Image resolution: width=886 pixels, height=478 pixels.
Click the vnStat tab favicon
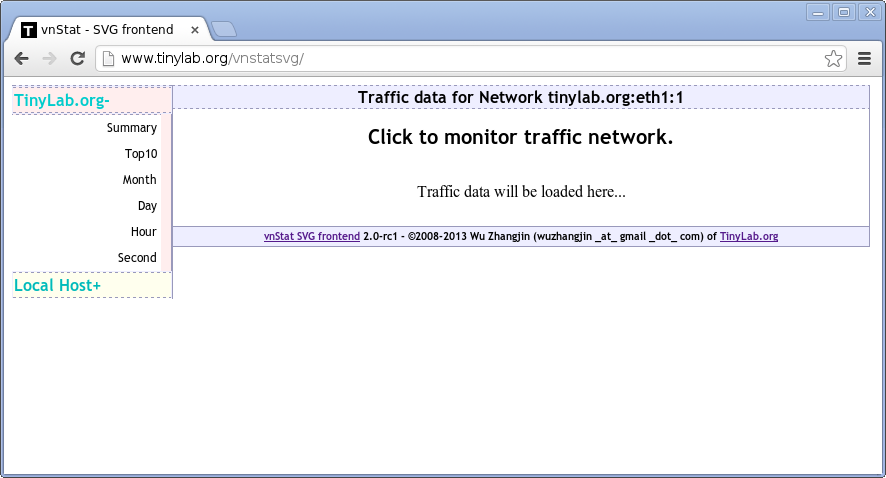(x=29, y=30)
